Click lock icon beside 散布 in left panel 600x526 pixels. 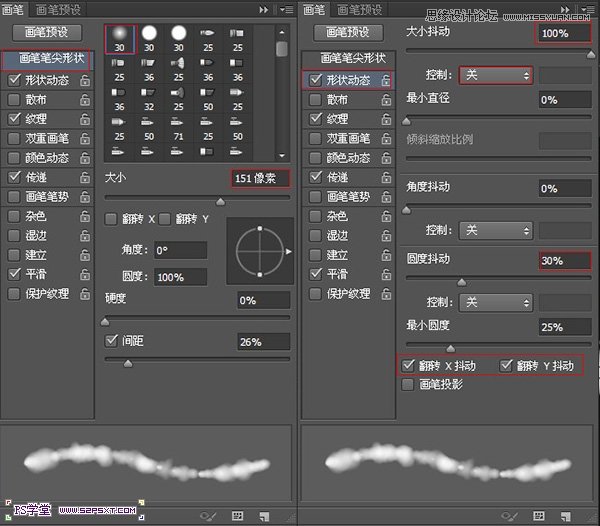click(85, 99)
